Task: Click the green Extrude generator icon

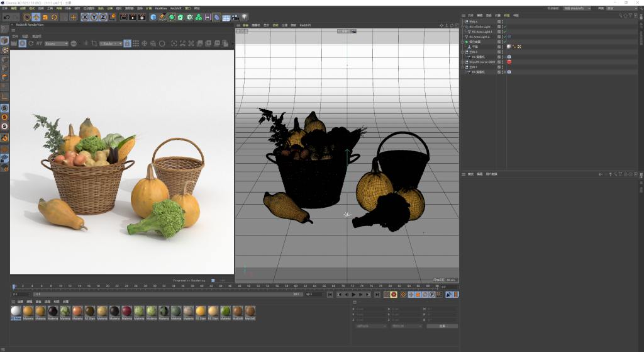Action: (x=180, y=17)
